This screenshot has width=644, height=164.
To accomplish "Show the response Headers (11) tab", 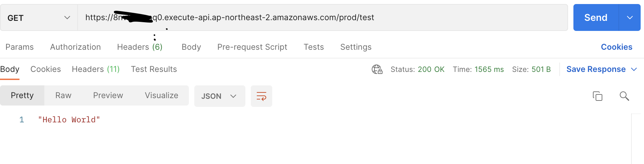I will coord(95,69).
